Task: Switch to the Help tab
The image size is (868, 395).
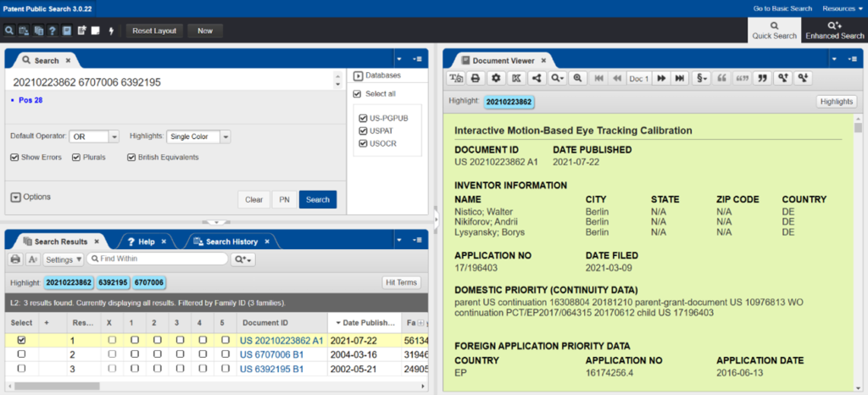Action: coord(146,242)
